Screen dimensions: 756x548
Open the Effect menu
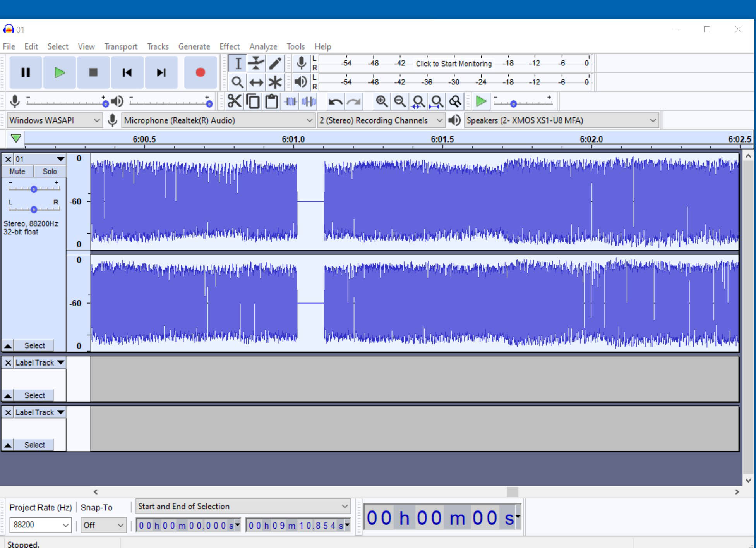tap(229, 46)
